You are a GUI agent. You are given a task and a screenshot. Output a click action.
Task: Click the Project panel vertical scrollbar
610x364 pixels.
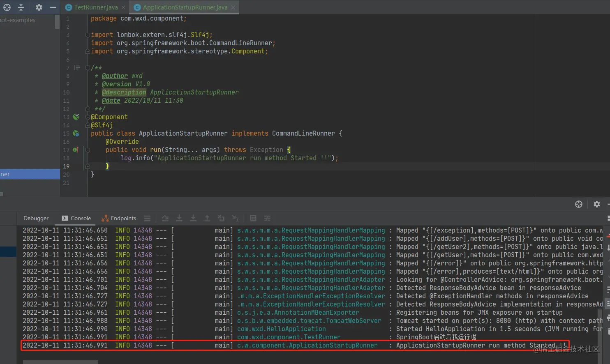click(x=57, y=22)
